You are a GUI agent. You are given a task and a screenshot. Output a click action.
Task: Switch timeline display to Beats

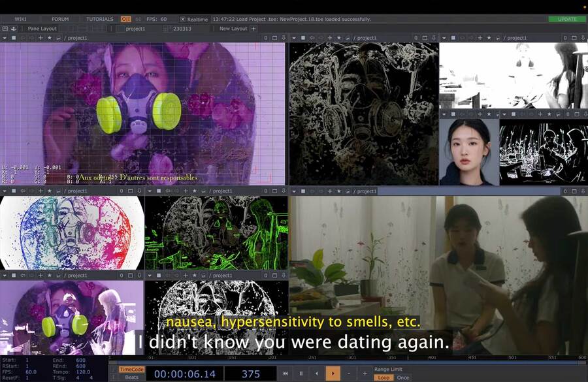tap(131, 377)
